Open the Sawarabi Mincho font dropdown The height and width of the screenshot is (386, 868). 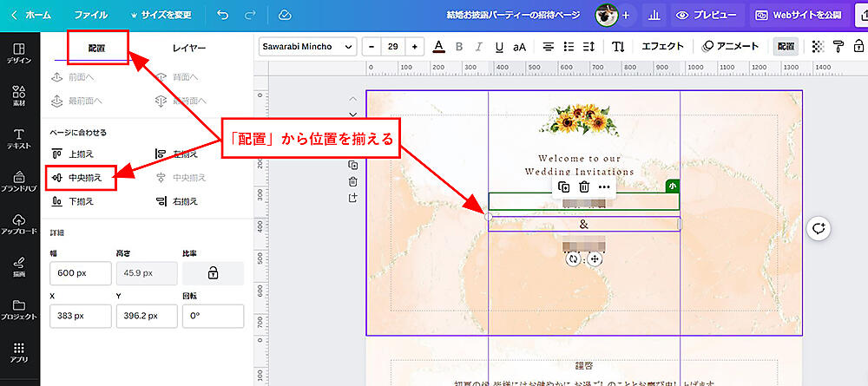coord(308,47)
